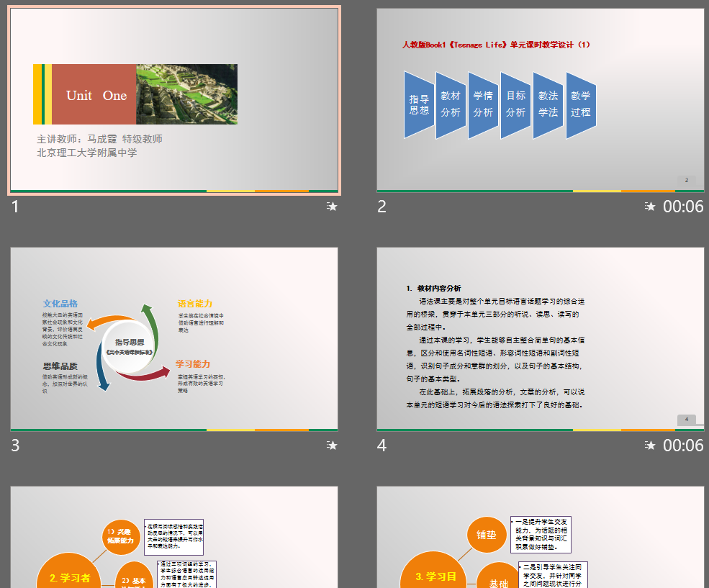The height and width of the screenshot is (588, 709).
Task: Click the slide number 3 label
Action: pos(15,445)
